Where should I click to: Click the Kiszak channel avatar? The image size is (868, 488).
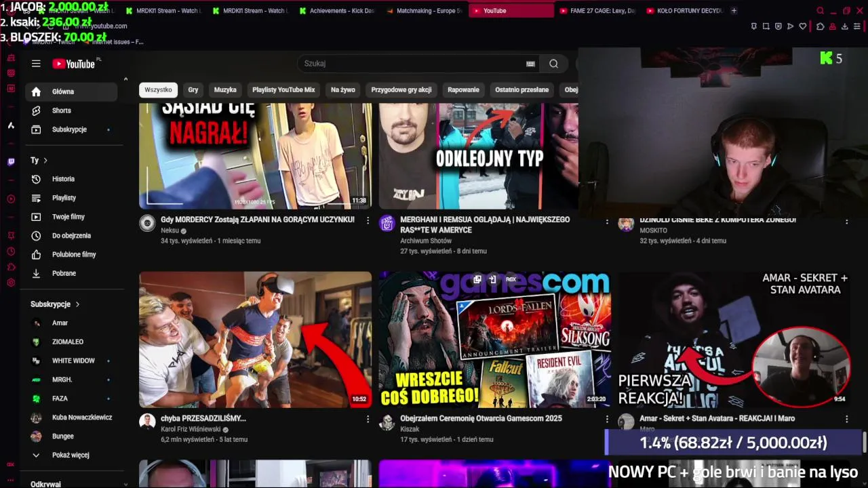[x=387, y=422]
